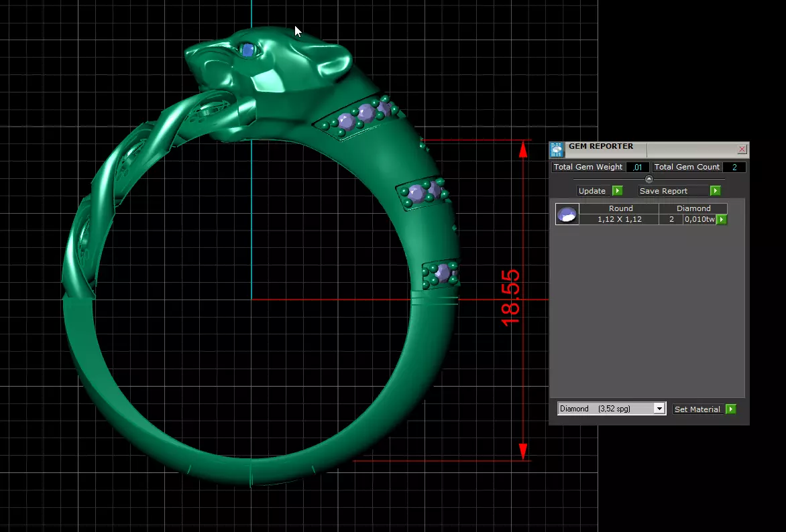Click the Total Gem Count label
Viewport: 786px width, 532px height.
click(x=687, y=167)
